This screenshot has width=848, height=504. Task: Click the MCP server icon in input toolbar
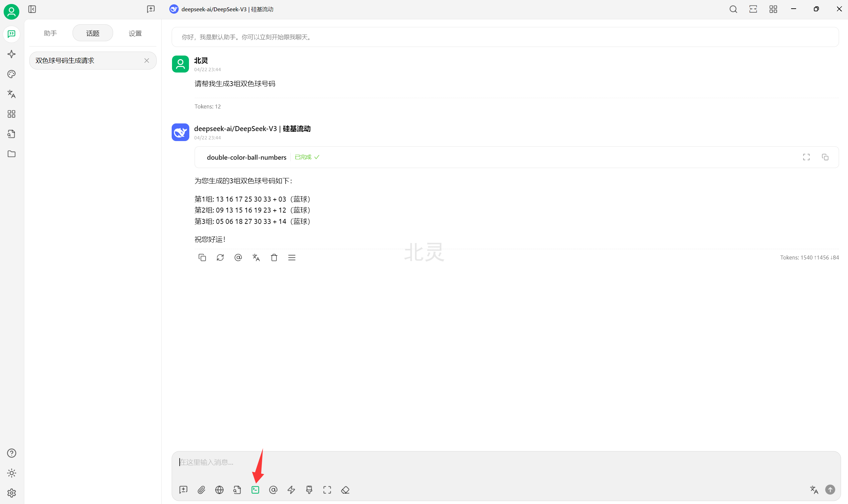pos(255,490)
